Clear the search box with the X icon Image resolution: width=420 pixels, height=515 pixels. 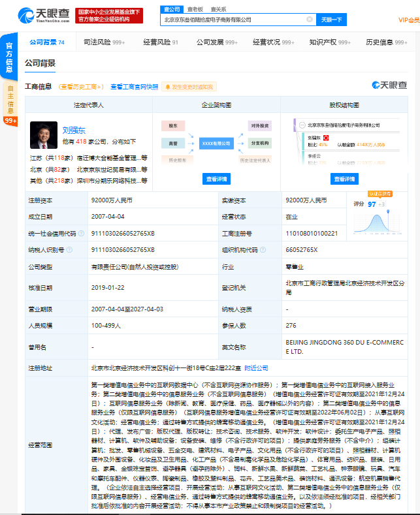(x=309, y=20)
